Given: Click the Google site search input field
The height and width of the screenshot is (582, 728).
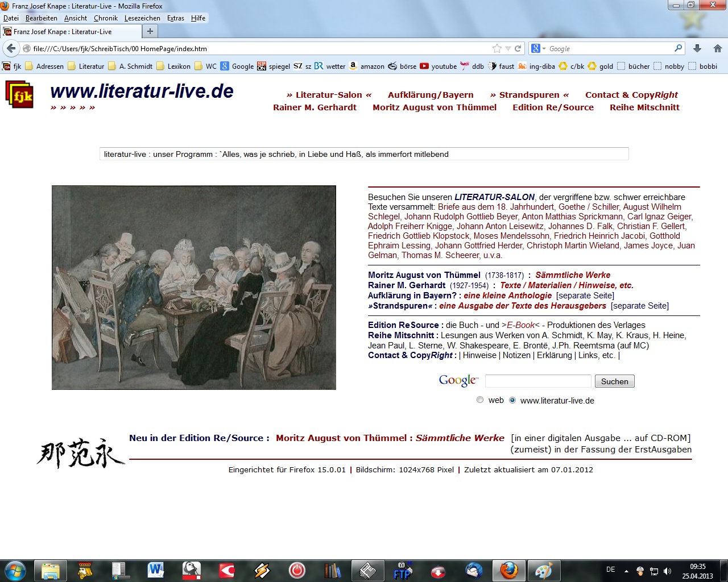Looking at the screenshot, I should 538,381.
